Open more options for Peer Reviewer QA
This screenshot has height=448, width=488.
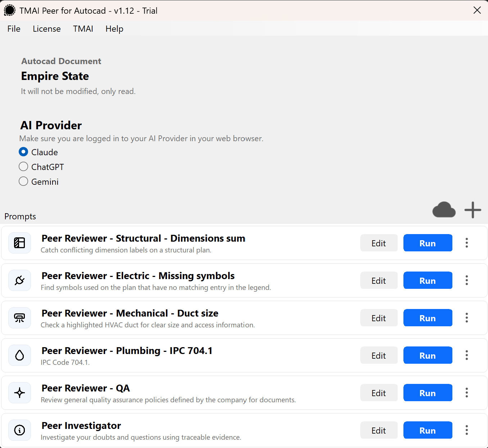point(467,393)
